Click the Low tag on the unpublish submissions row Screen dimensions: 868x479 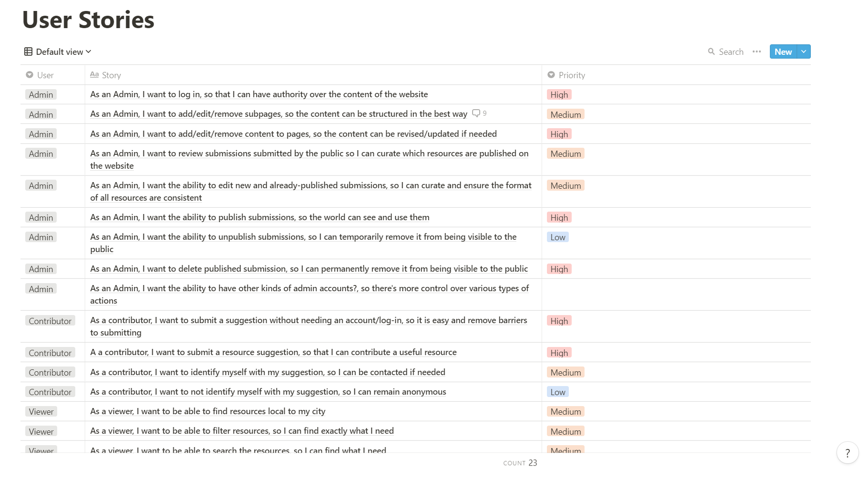pos(557,237)
